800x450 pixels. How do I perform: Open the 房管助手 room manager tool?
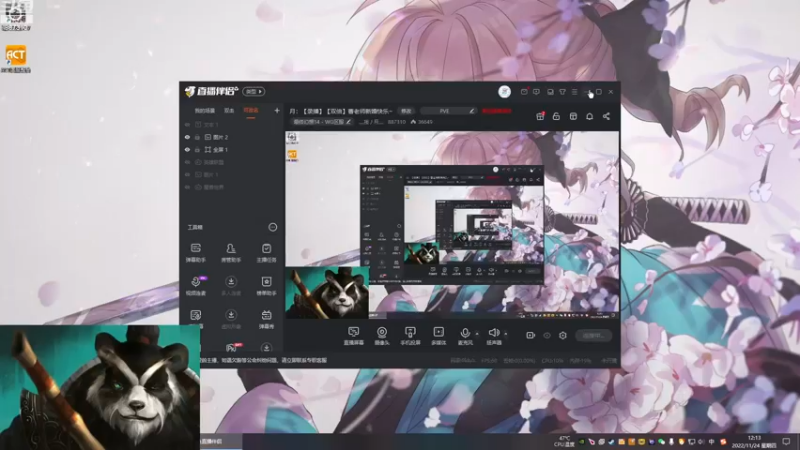(x=231, y=253)
